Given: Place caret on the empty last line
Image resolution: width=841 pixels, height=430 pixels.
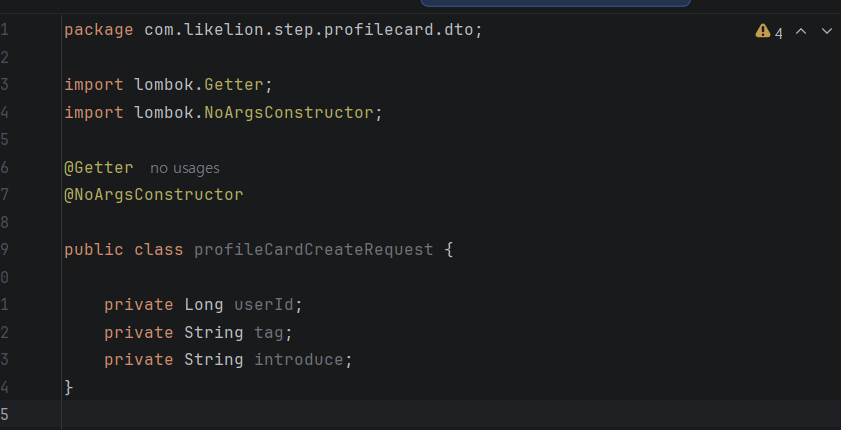Looking at the screenshot, I should tap(451, 414).
